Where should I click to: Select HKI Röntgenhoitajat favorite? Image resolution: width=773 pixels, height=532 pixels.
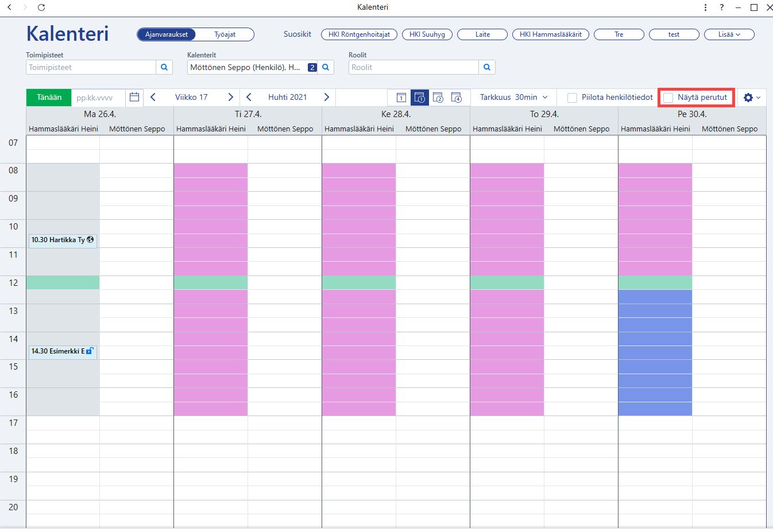pos(359,34)
